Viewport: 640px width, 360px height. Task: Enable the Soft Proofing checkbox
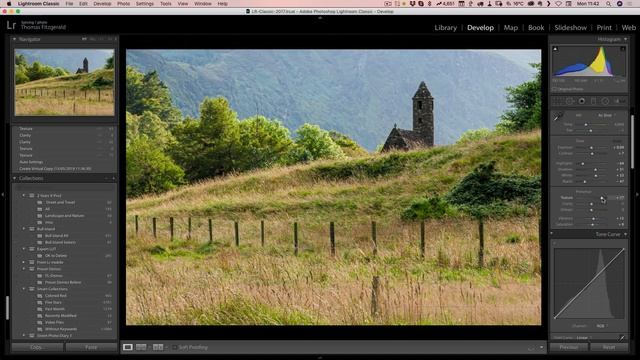click(174, 347)
